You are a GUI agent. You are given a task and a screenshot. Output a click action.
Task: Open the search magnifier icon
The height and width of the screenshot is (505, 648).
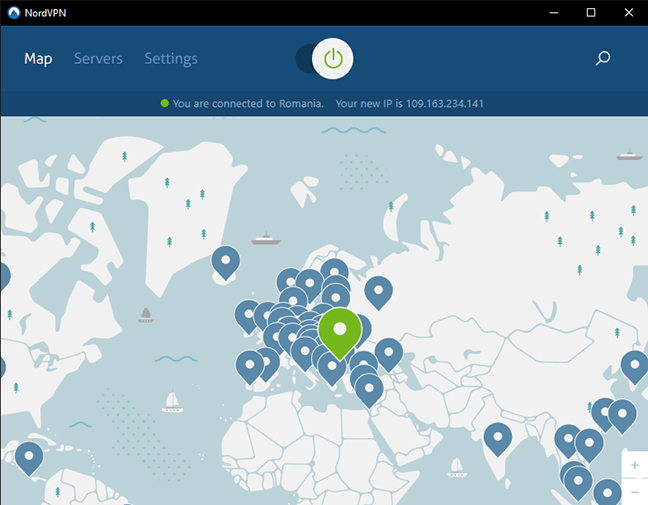[603, 58]
